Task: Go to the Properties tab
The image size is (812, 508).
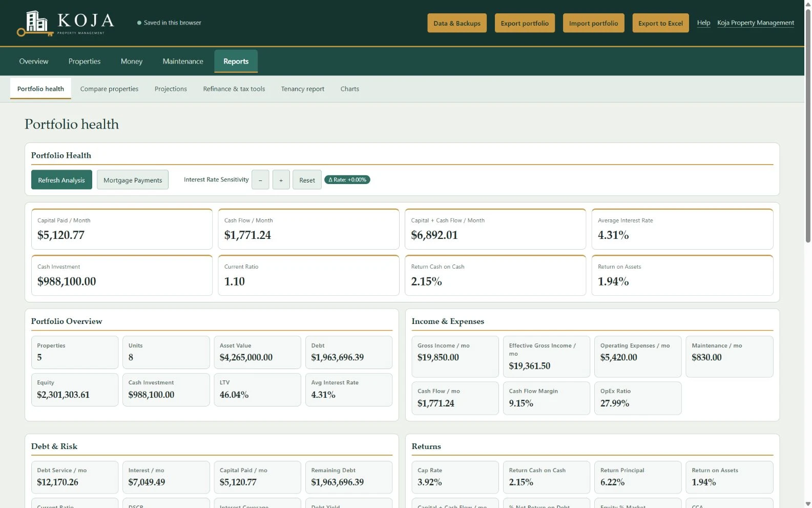Action: (85, 62)
